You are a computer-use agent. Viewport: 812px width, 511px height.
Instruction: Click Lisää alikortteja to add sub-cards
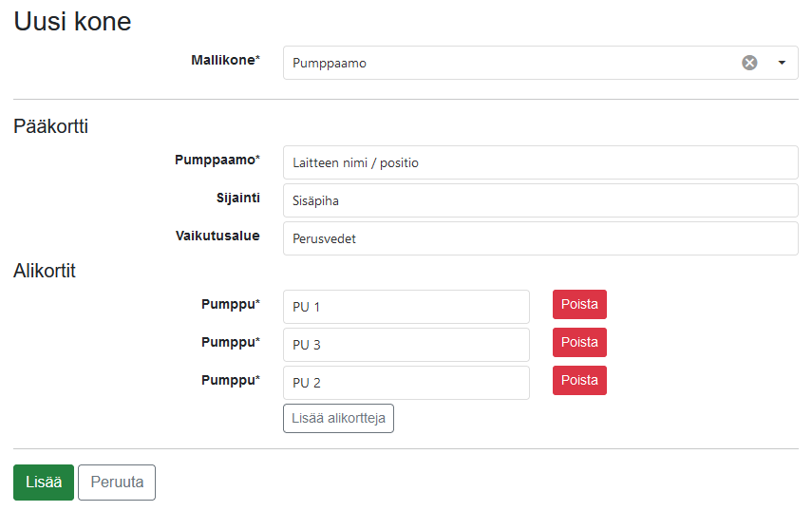(x=338, y=418)
